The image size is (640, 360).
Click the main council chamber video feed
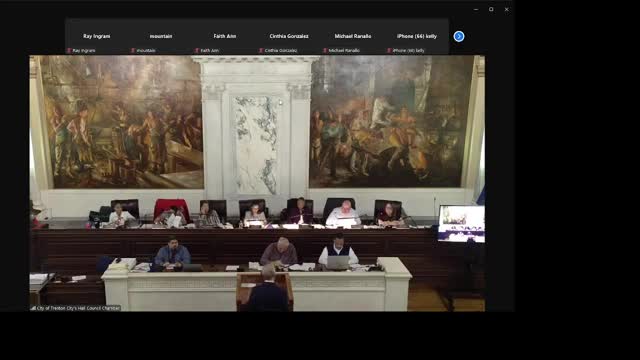coord(257,183)
